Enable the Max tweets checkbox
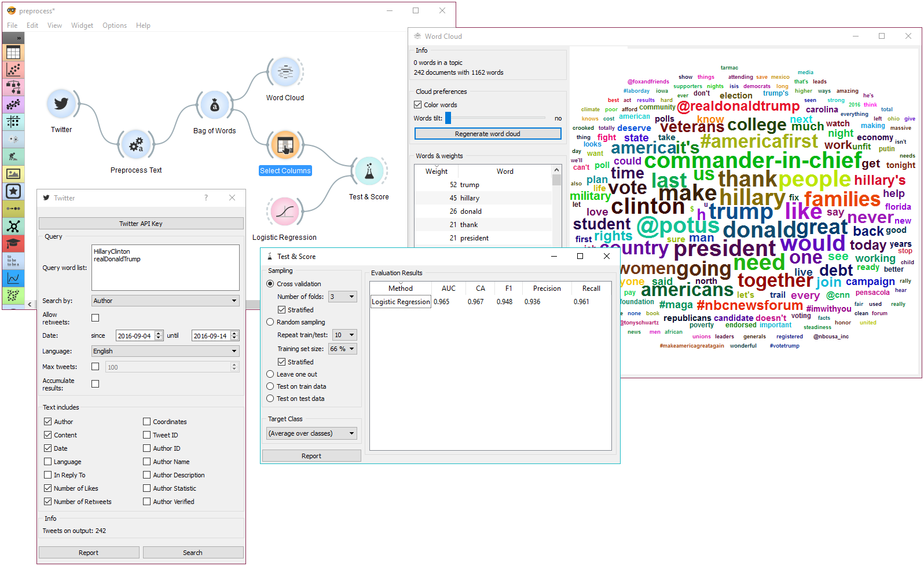This screenshot has height=566, width=924. coord(96,367)
